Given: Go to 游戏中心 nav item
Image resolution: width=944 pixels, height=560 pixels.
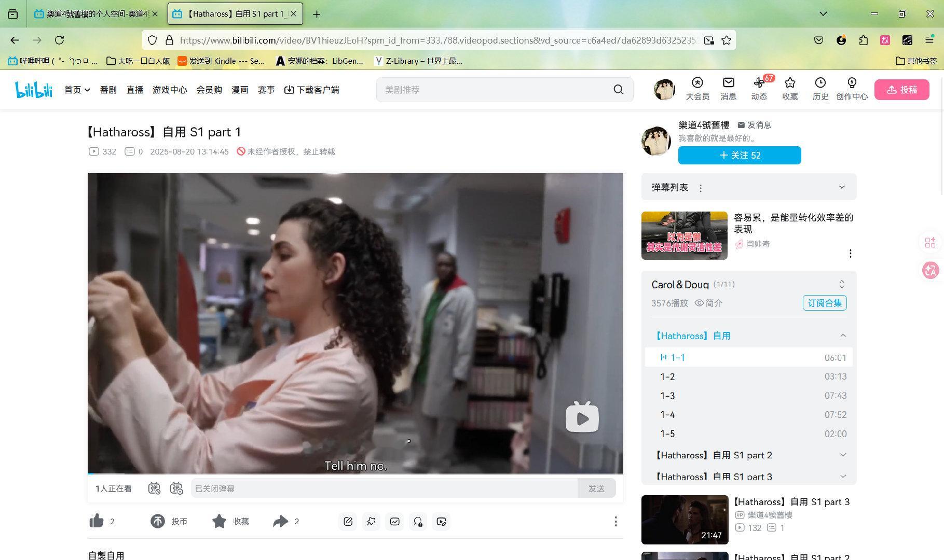Looking at the screenshot, I should click(x=170, y=90).
